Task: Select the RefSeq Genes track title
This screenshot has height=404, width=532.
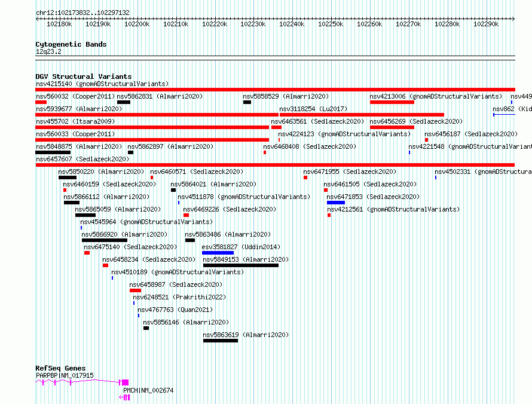Action: point(61,368)
